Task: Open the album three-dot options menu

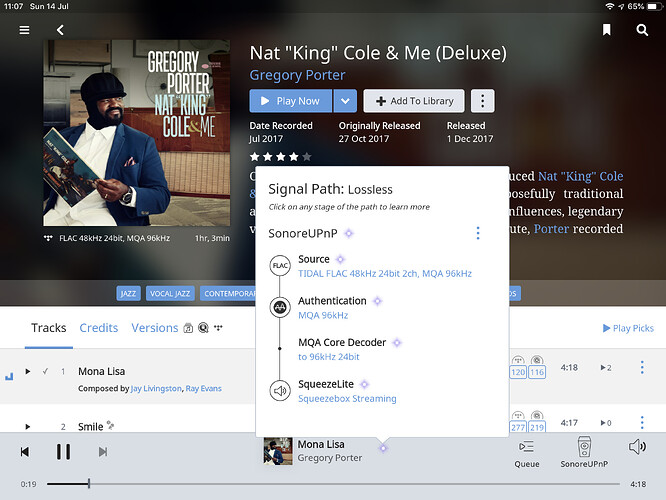Action: pyautogui.click(x=482, y=101)
